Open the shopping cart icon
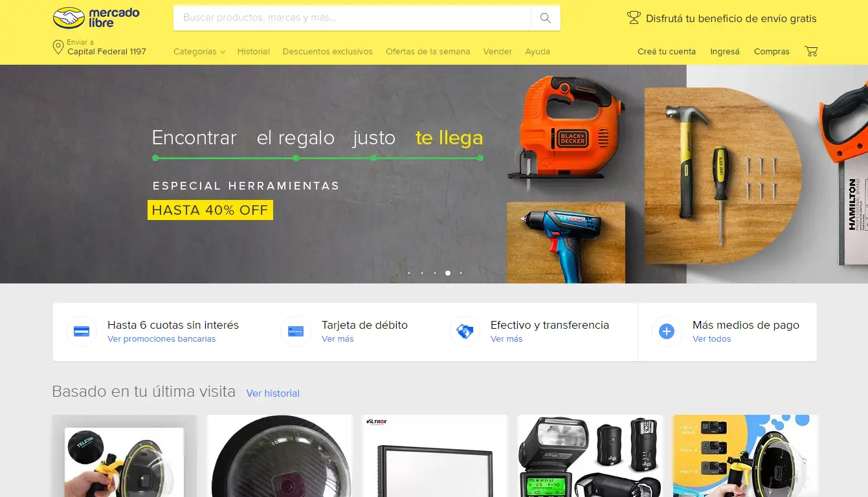 click(x=811, y=51)
